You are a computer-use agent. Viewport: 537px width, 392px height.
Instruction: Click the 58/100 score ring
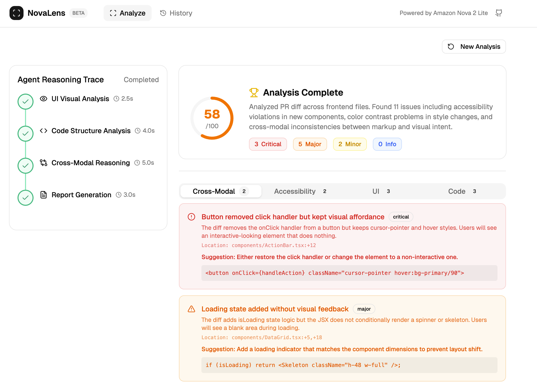pos(212,118)
